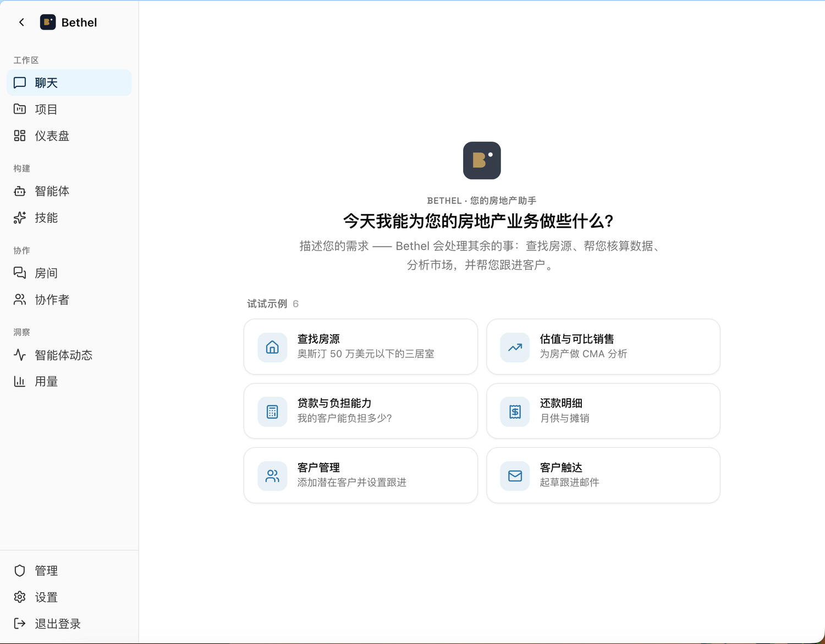Go to 项目 in the sidebar

pyautogui.click(x=69, y=109)
